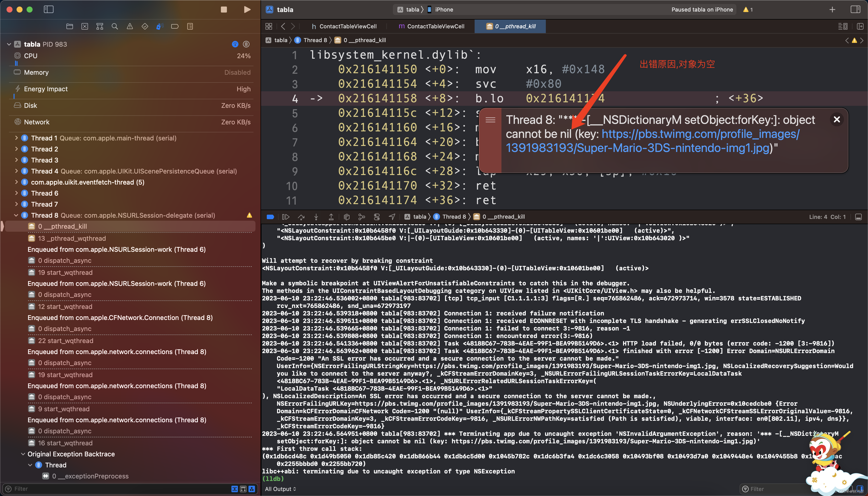
Task: Open the All Output dropdown
Action: click(280, 489)
